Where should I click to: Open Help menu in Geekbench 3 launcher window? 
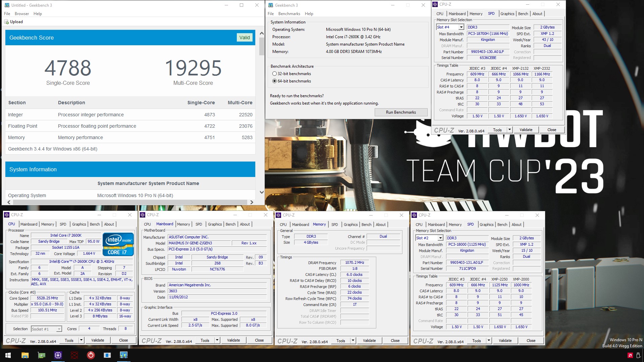pyautogui.click(x=309, y=14)
